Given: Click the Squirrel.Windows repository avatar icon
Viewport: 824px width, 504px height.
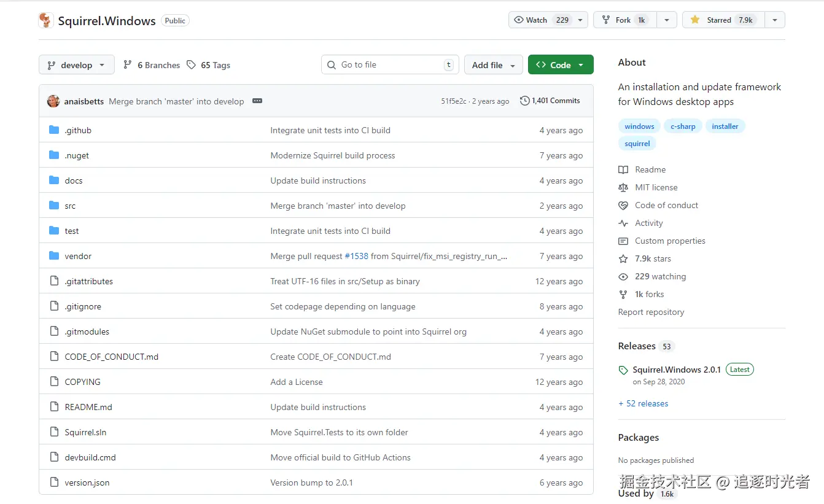Looking at the screenshot, I should 46,21.
